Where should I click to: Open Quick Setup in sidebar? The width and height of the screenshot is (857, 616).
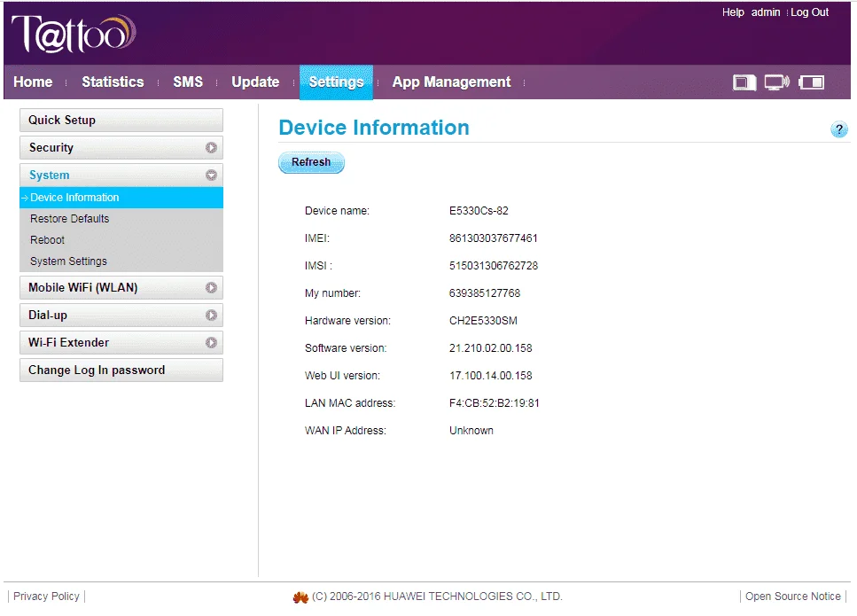pyautogui.click(x=121, y=121)
